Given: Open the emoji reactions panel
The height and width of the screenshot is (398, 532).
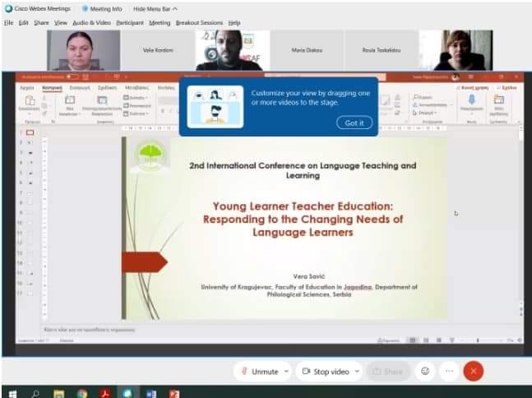Looking at the screenshot, I should [425, 371].
